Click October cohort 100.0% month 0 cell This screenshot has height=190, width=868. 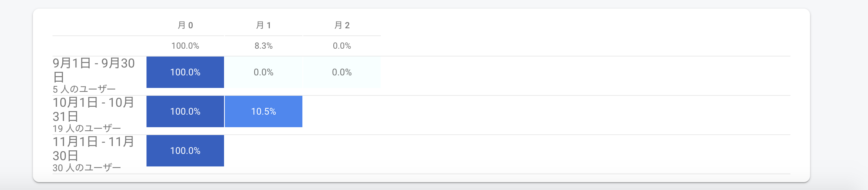click(x=185, y=111)
